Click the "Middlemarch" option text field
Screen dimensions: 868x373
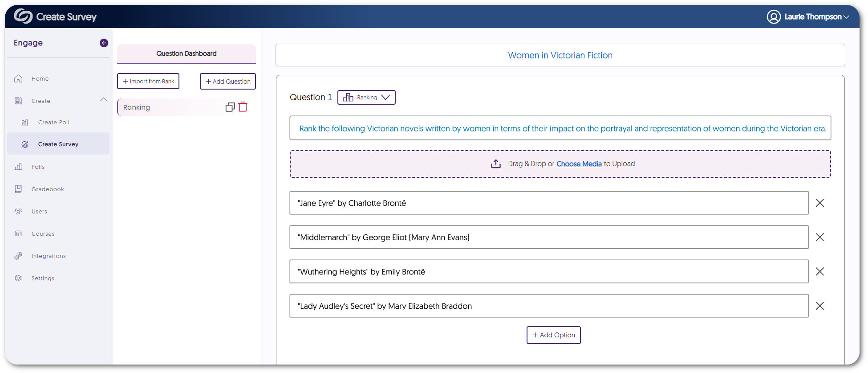click(549, 237)
